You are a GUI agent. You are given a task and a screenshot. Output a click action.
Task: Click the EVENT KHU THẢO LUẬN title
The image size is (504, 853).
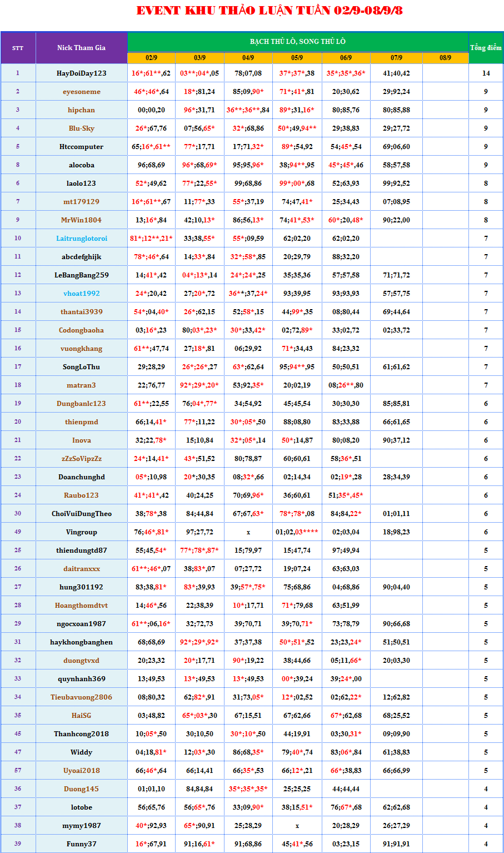click(270, 11)
